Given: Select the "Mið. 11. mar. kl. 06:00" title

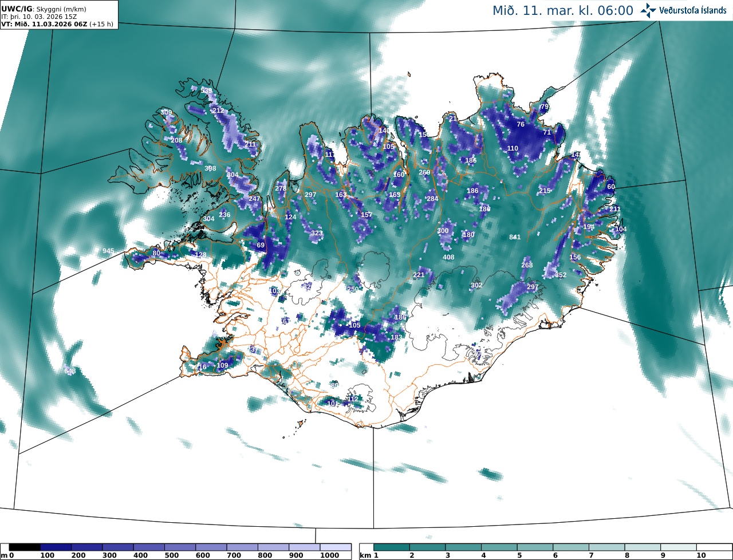Looking at the screenshot, I should (x=562, y=10).
